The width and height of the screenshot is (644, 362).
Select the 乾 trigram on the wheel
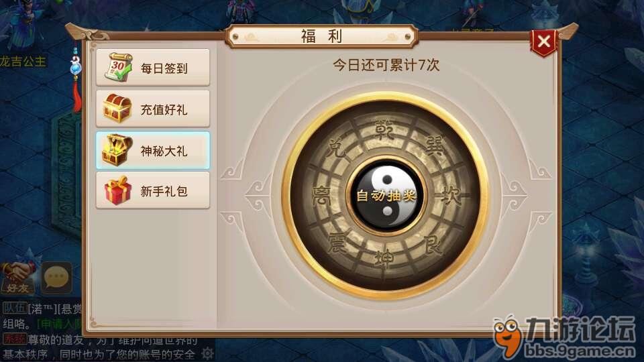tap(385, 129)
